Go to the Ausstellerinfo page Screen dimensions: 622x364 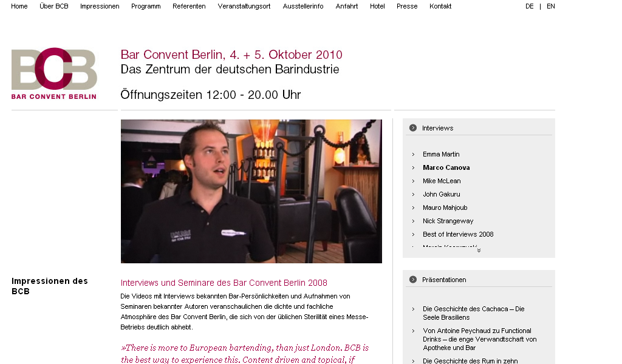point(303,6)
